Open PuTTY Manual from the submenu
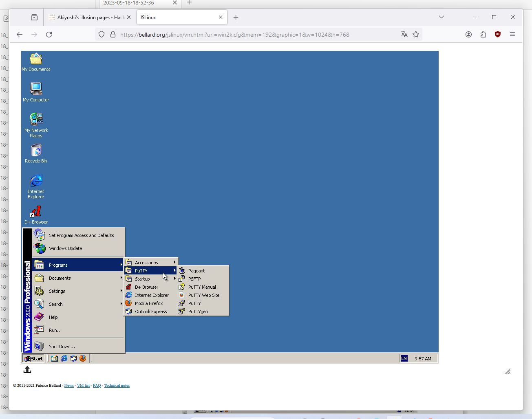532x419 pixels. point(203,287)
